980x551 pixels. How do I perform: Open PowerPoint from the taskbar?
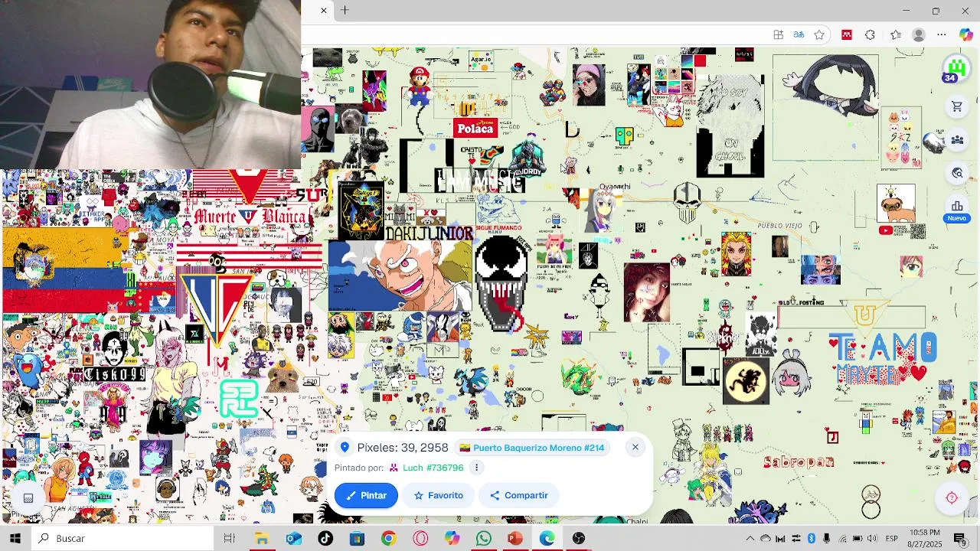[515, 538]
